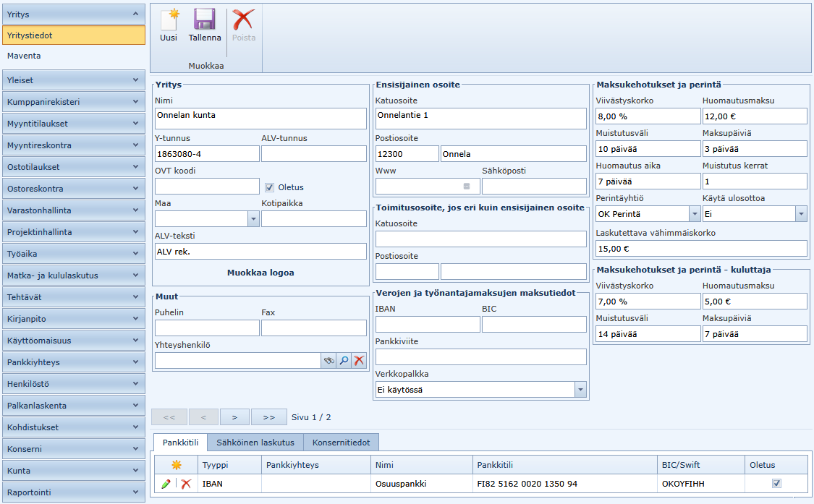The height and width of the screenshot is (504, 814).
Task: Expand the Kirjanpito sidebar section
Action: pyautogui.click(x=73, y=319)
